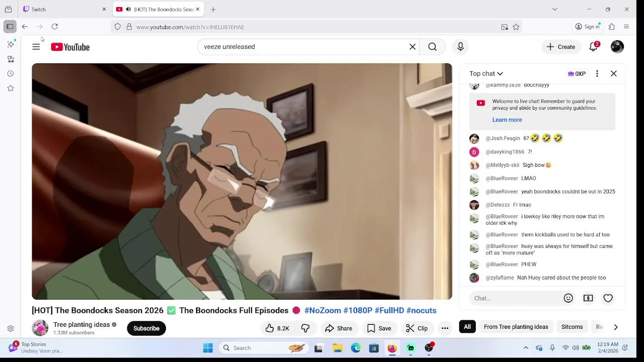This screenshot has height=362, width=644.
Task: Subscribe to Tree planting ideas
Action: point(146,328)
